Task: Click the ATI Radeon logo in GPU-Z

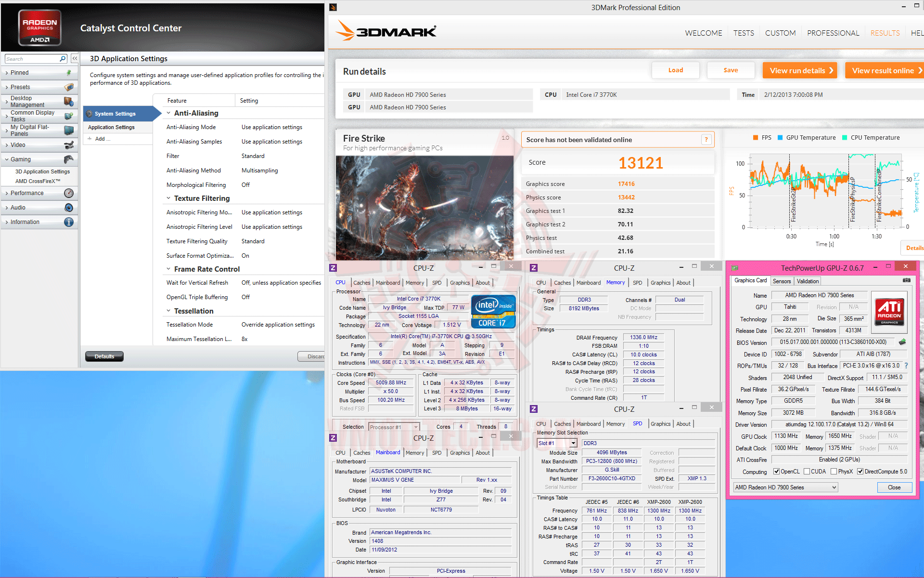Action: point(889,312)
